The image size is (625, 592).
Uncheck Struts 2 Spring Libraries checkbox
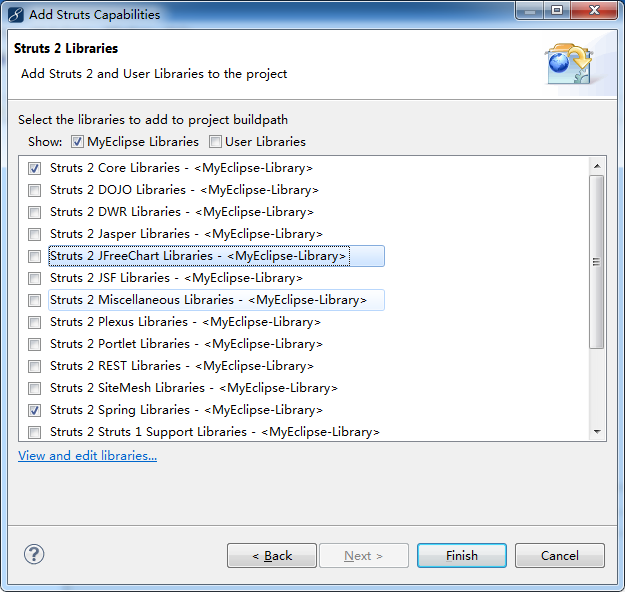point(35,410)
